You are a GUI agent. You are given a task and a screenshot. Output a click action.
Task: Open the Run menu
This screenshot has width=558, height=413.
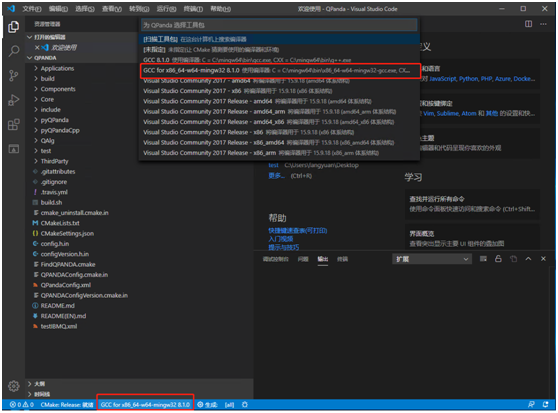166,9
